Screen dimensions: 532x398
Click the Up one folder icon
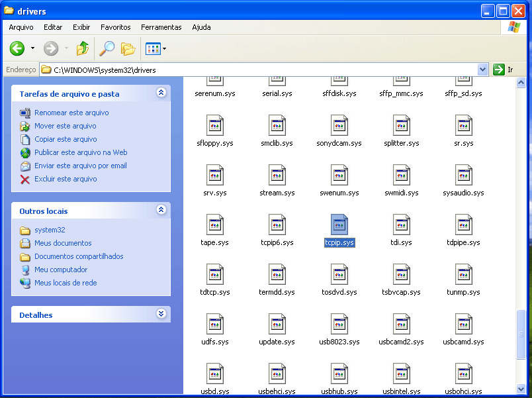click(82, 48)
